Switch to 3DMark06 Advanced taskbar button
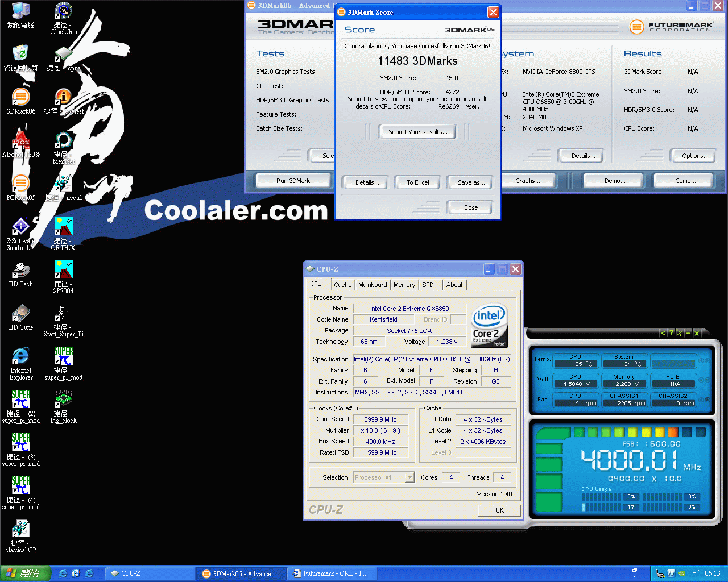 click(x=241, y=573)
